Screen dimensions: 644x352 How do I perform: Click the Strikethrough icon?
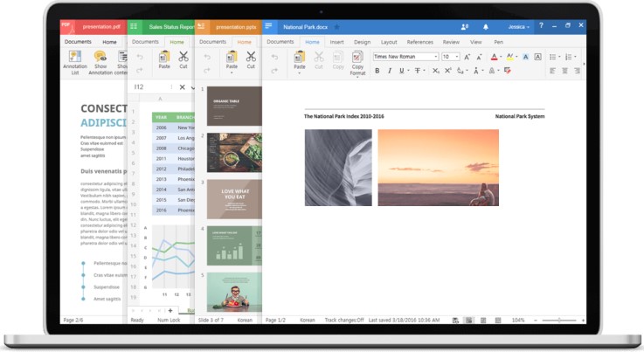point(417,71)
